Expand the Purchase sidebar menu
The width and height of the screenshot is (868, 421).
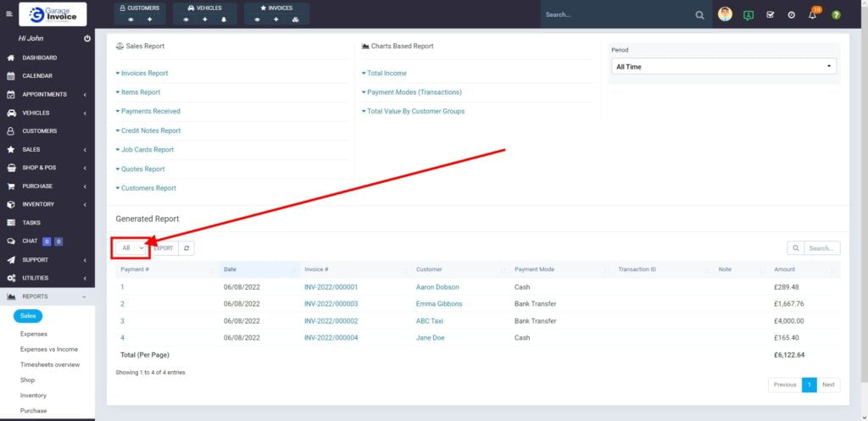click(47, 186)
